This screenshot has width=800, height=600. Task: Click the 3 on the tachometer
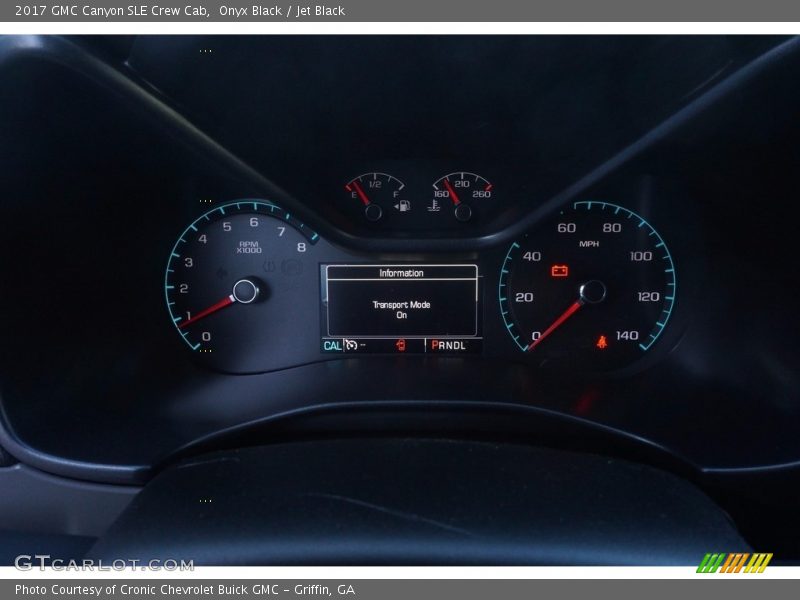pos(188,262)
